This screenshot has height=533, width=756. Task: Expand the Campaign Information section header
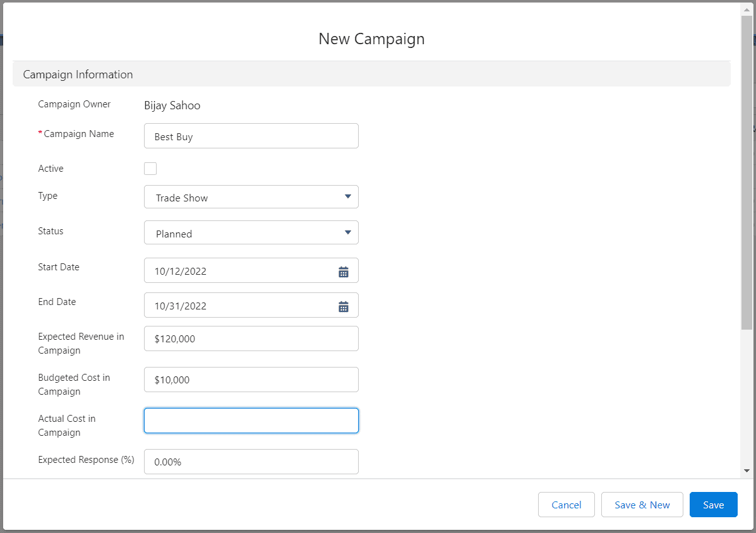(x=78, y=74)
